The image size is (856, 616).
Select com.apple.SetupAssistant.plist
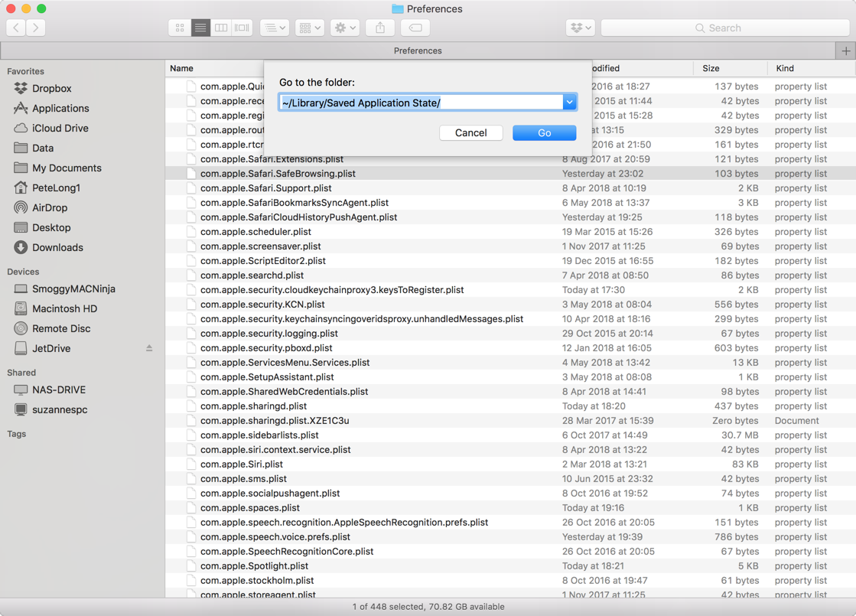pyautogui.click(x=510, y=376)
